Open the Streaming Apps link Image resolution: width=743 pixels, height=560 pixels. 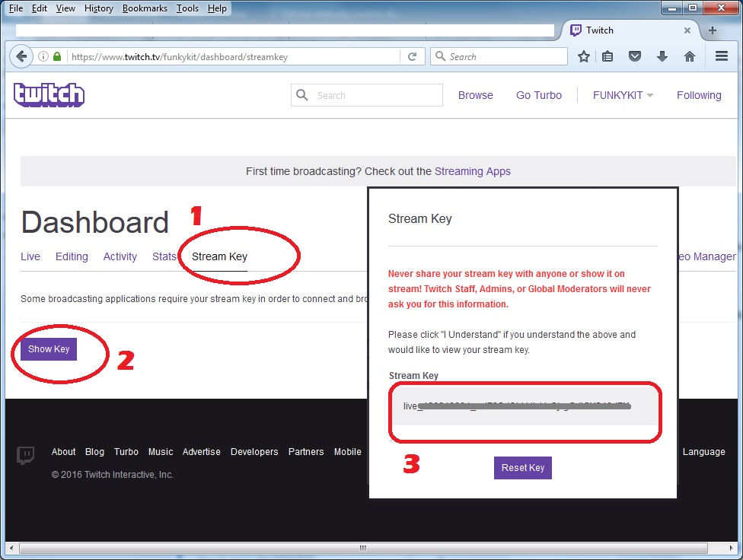(473, 171)
